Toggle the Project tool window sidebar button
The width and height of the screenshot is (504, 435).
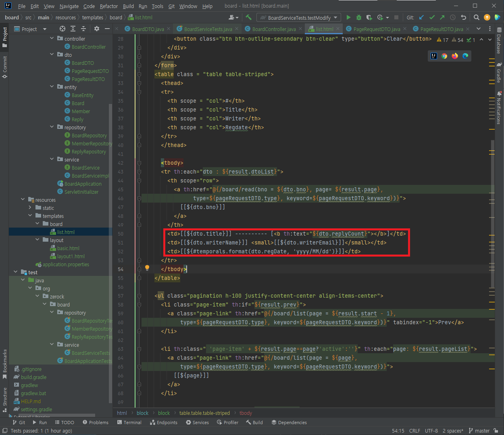pos(5,36)
